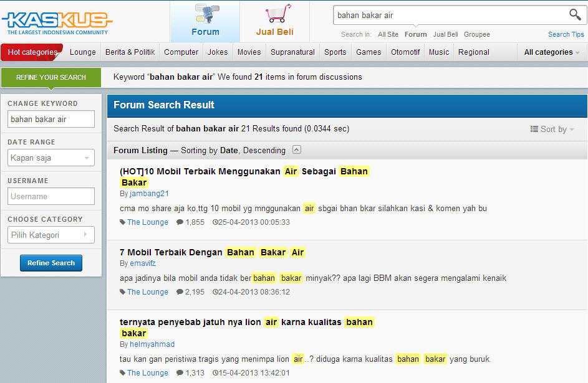Viewport: 588px width, 383px height.
Task: Click tag icon beside first The Lounge
Action: pyautogui.click(x=123, y=222)
